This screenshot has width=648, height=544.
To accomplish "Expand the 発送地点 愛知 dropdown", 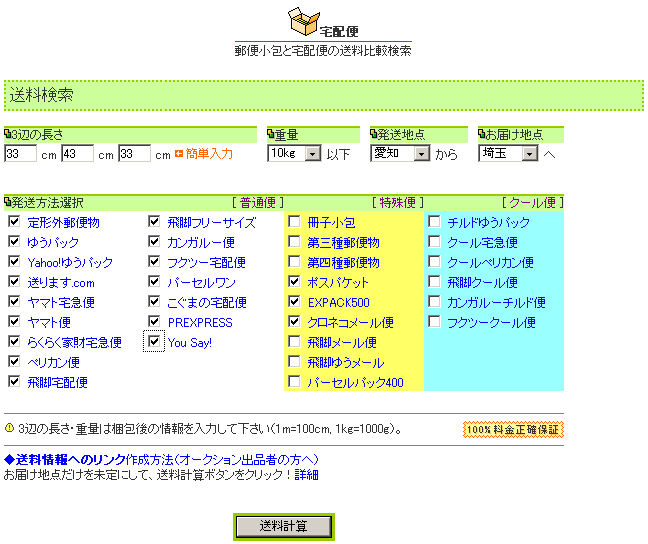I will pyautogui.click(x=421, y=154).
